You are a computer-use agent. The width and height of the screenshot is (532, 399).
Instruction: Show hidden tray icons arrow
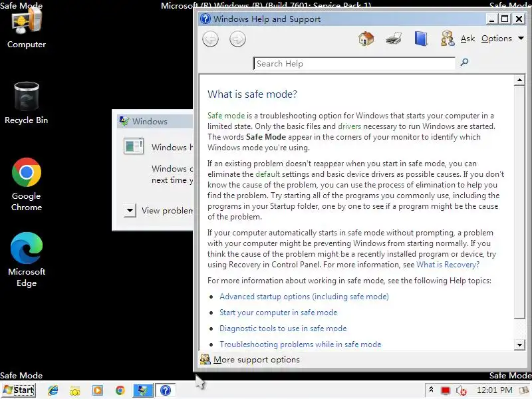(x=431, y=390)
